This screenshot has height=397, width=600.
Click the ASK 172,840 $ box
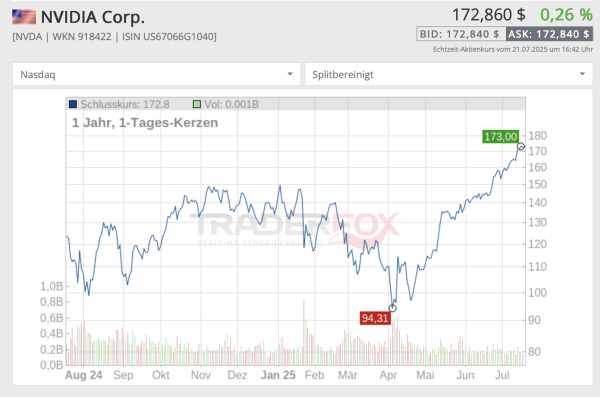tap(549, 34)
